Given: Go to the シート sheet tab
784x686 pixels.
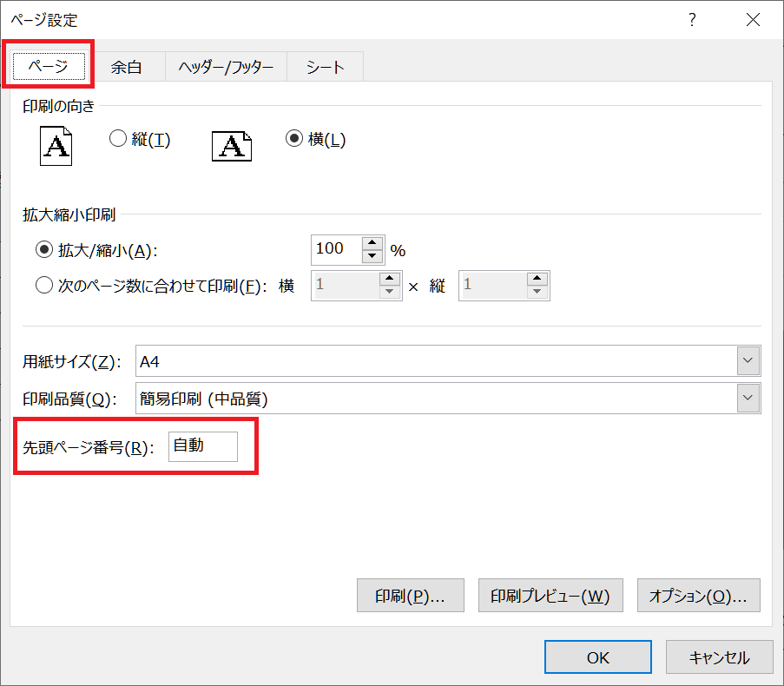Looking at the screenshot, I should pyautogui.click(x=325, y=67).
